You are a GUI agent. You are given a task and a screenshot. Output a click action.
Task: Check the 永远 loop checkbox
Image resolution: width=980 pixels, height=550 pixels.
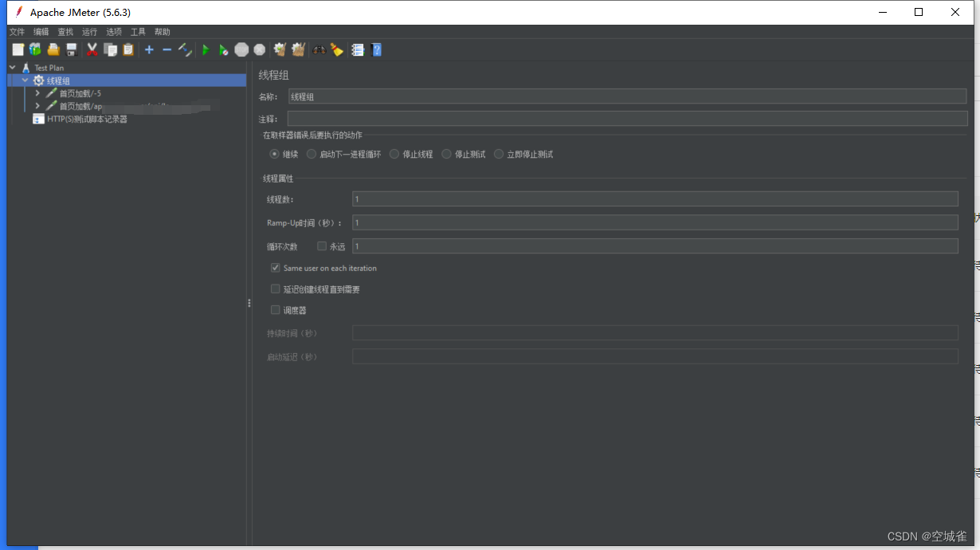click(322, 246)
